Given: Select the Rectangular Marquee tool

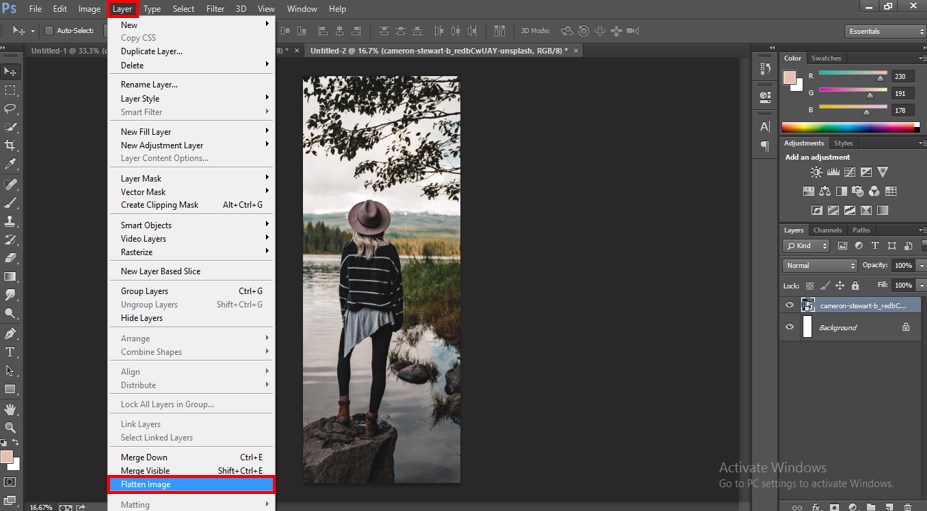Looking at the screenshot, I should (10, 90).
